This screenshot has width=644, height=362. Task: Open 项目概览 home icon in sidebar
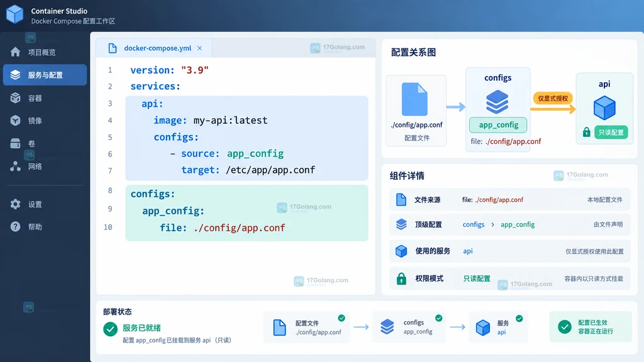tap(15, 52)
